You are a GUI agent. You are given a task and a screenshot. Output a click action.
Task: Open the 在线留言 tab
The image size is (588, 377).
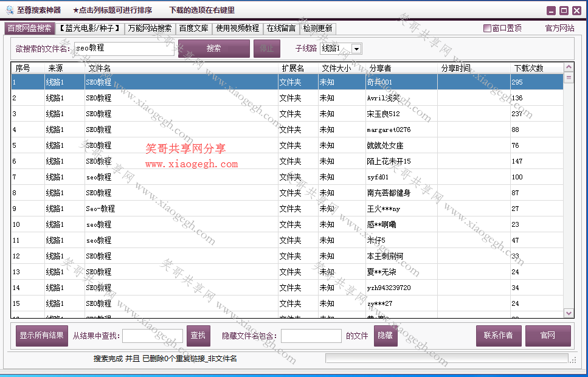281,29
